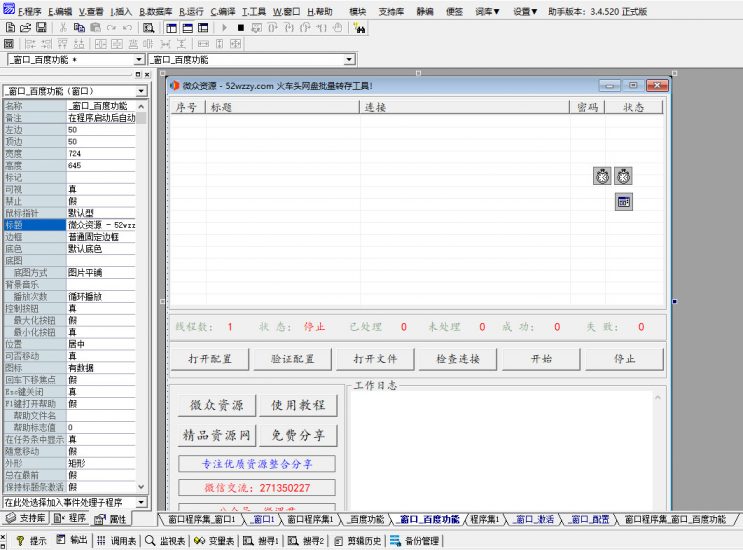Open the 变量表 variables panel

coord(214,541)
